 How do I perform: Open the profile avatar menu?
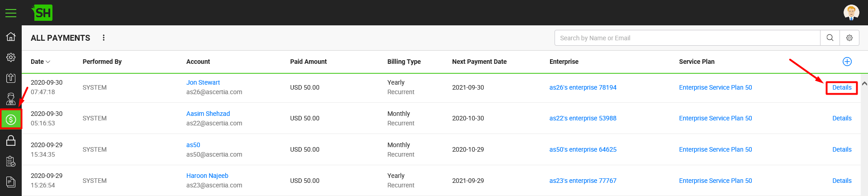click(851, 12)
